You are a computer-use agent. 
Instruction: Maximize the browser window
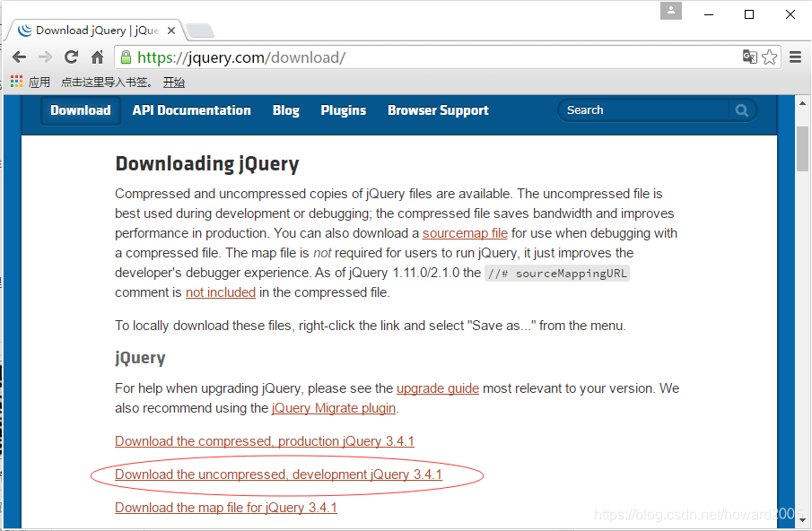[x=749, y=14]
